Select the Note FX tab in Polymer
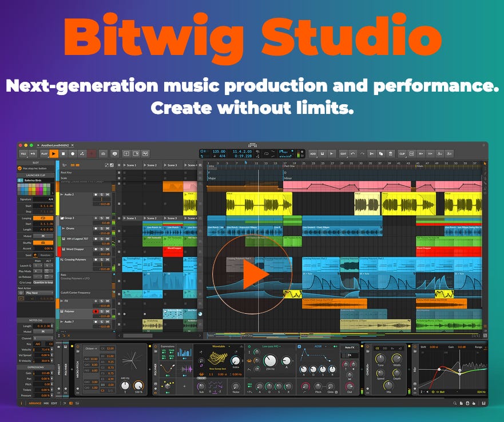 (x=350, y=348)
